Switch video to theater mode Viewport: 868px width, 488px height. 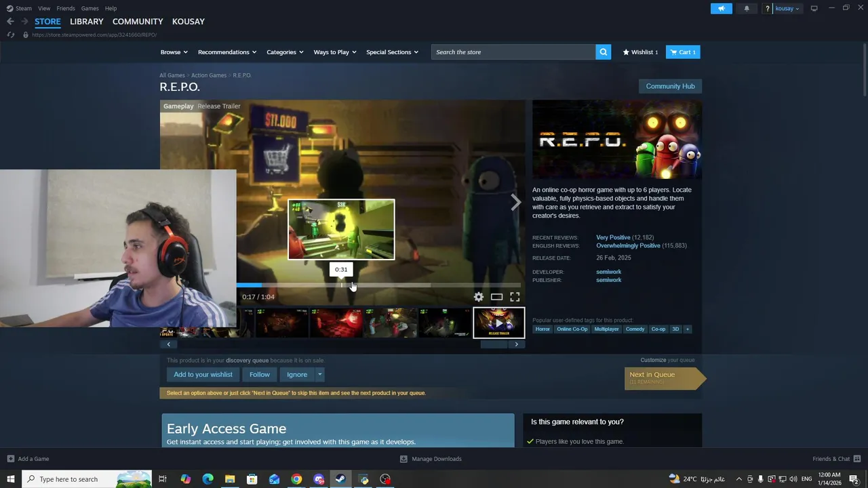[496, 297]
